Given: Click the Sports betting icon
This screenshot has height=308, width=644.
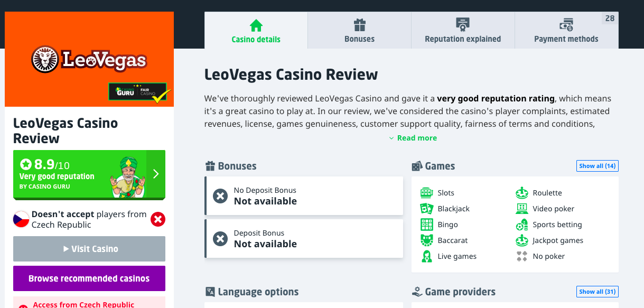Looking at the screenshot, I should pos(522,225).
